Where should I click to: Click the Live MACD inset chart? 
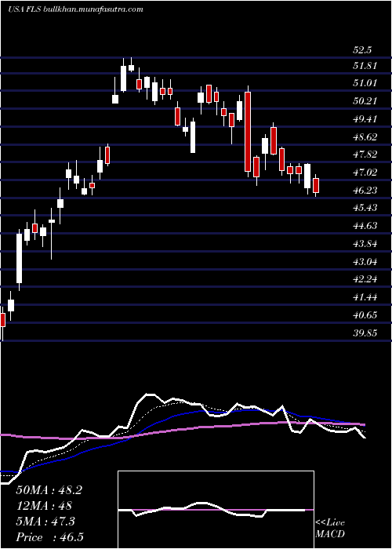(x=216, y=510)
